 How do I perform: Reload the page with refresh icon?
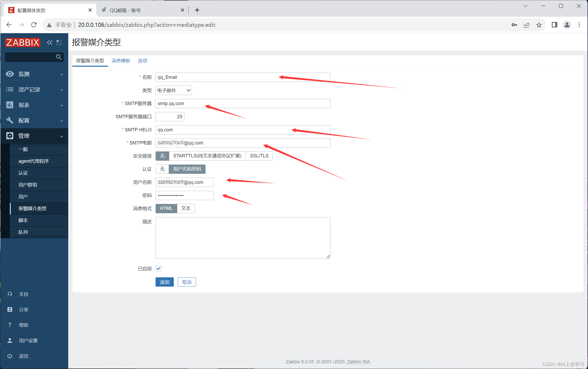(x=34, y=25)
